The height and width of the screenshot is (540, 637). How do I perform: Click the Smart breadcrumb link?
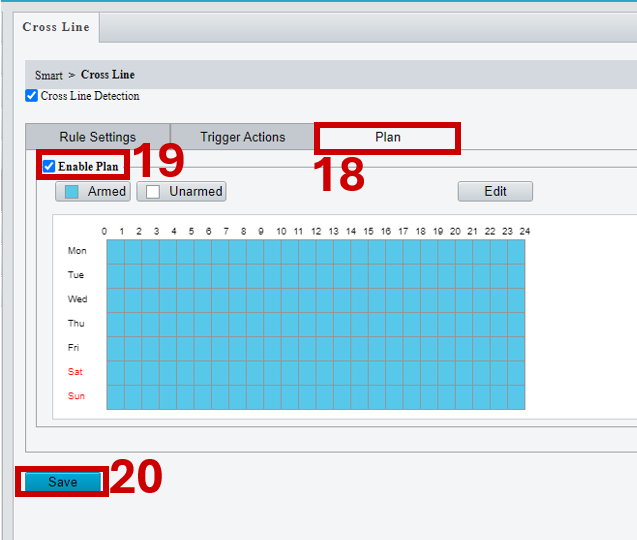[49, 75]
